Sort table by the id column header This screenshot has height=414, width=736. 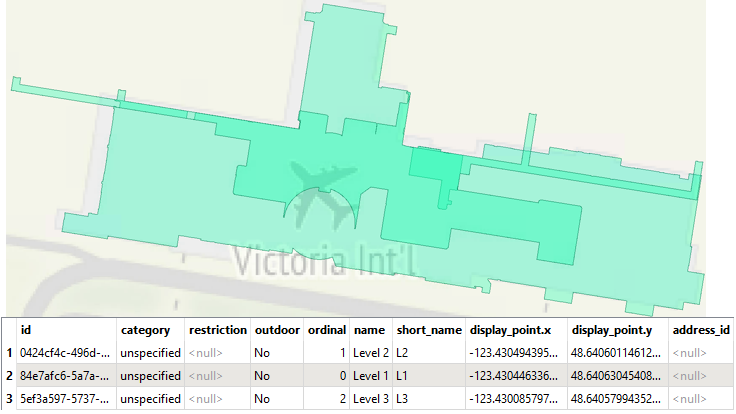tap(66, 330)
